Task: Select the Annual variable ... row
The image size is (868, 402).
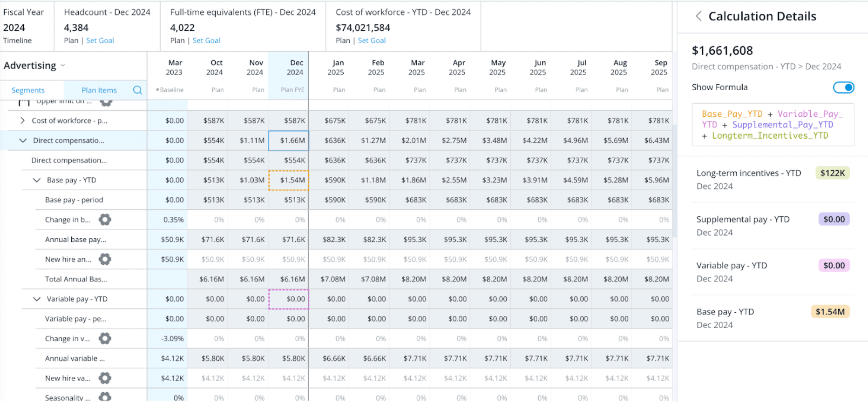Action: (x=75, y=358)
